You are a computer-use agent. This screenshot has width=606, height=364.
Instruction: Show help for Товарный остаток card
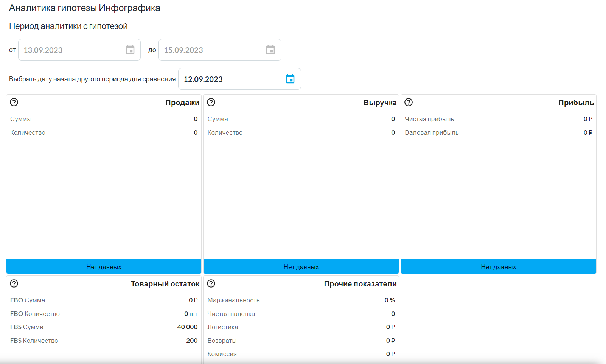point(14,283)
